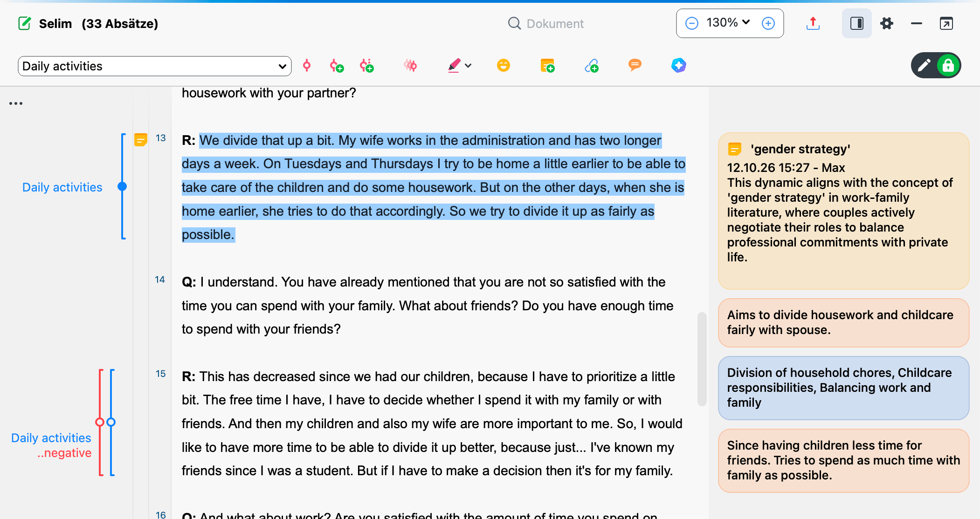Click the three-dot options menu
Screen dimensions: 980x519
pyautogui.click(x=16, y=103)
